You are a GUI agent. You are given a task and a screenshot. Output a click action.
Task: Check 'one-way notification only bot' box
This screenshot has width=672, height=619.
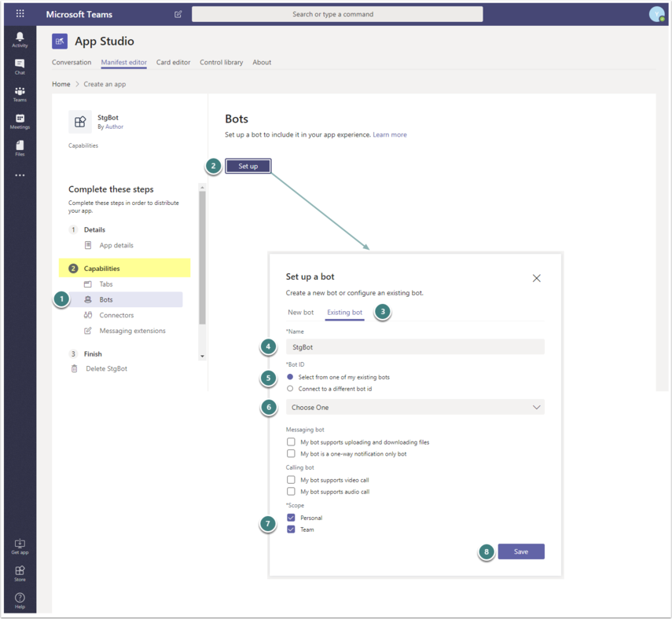pyautogui.click(x=291, y=453)
